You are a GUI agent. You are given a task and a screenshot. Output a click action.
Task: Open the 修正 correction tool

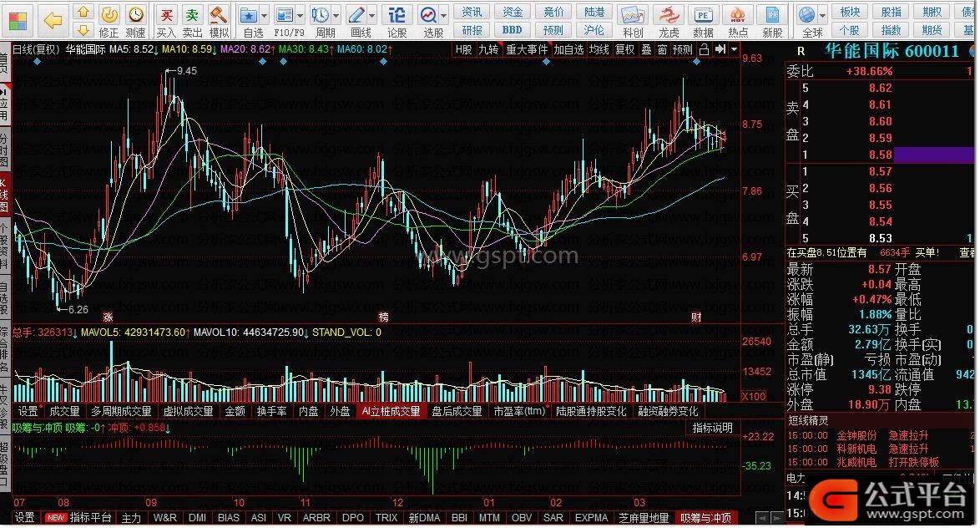(x=109, y=21)
